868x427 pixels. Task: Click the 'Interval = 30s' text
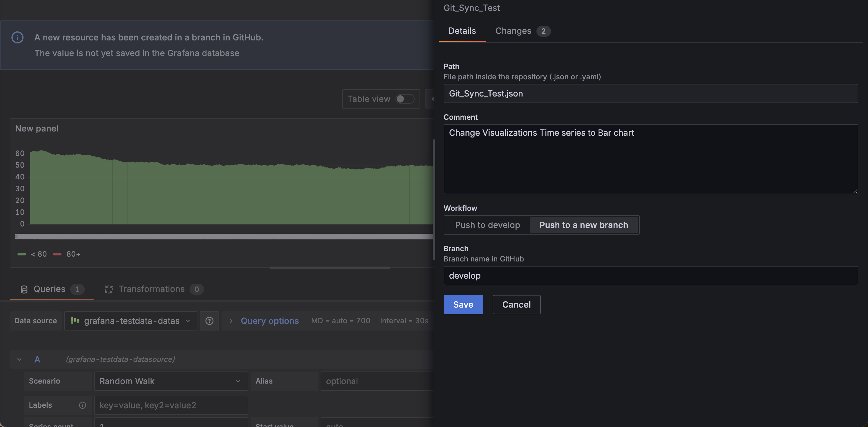point(404,321)
